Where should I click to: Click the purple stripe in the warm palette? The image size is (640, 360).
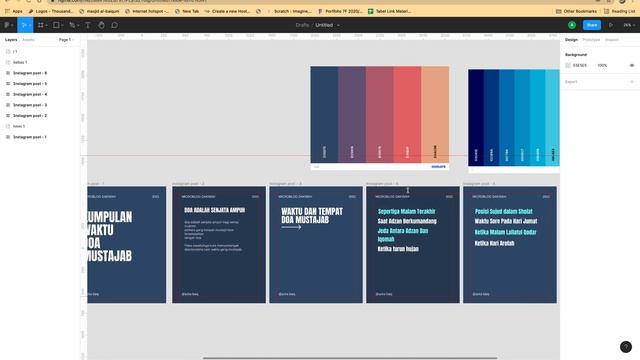coord(352,114)
